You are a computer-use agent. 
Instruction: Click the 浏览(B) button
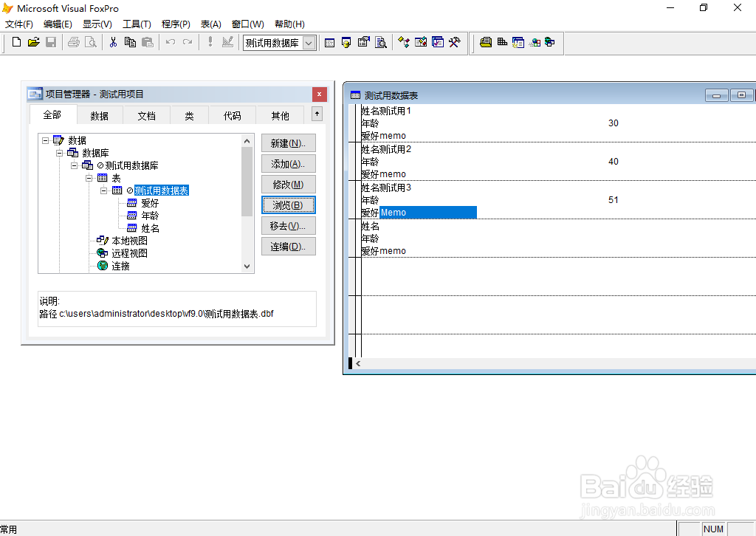pyautogui.click(x=289, y=205)
